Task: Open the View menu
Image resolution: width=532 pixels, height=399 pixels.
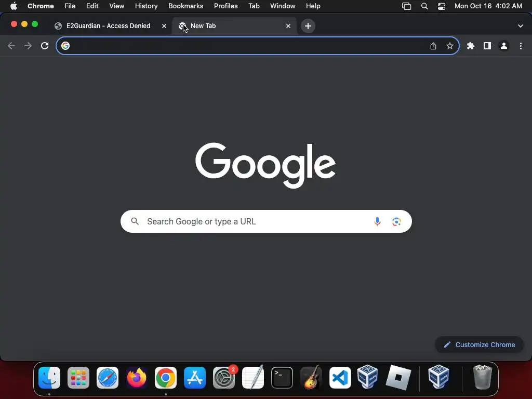Action: click(116, 6)
